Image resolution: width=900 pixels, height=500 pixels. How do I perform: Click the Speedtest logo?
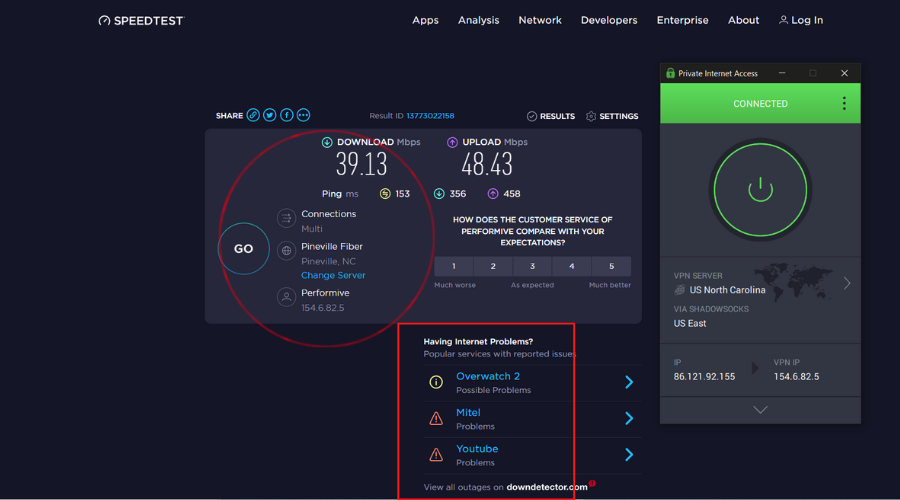pos(141,21)
